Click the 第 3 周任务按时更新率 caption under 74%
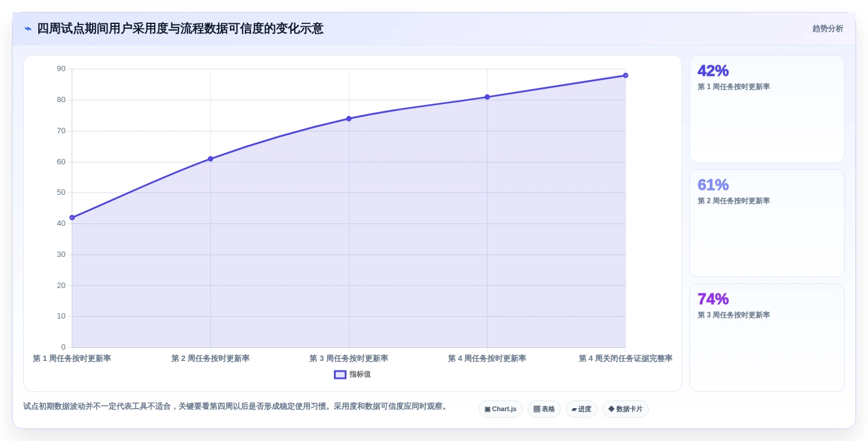Screen dimensions: 868x441 (734, 315)
